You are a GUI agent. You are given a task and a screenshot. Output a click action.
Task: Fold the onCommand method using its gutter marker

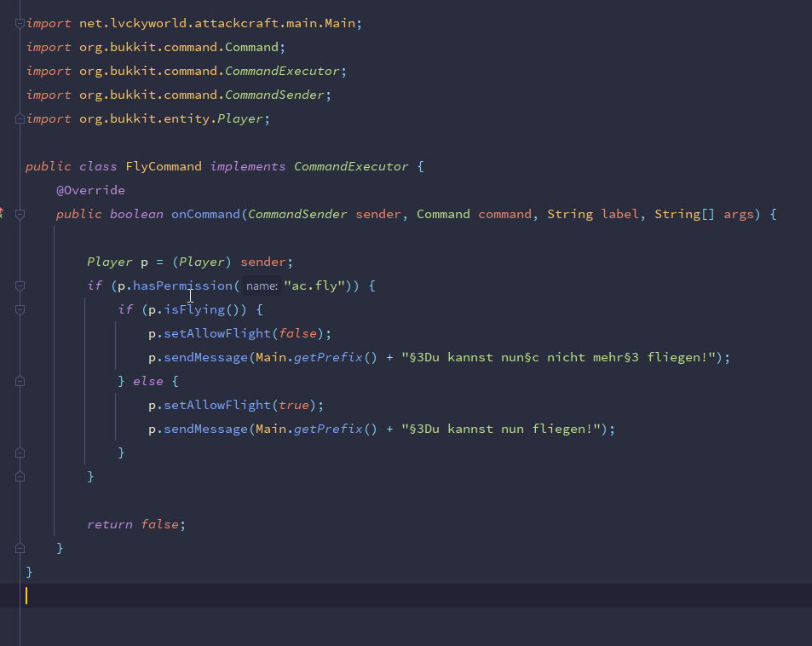click(x=20, y=215)
